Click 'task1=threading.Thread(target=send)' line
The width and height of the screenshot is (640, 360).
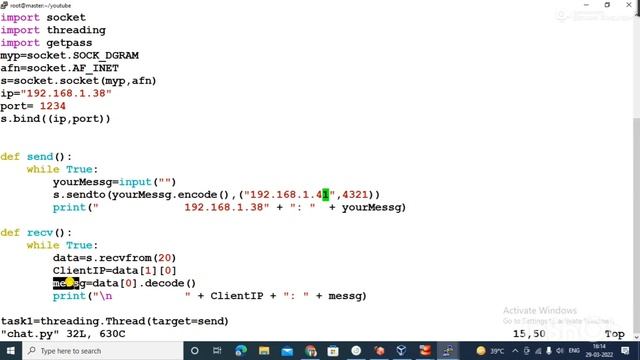point(114,321)
